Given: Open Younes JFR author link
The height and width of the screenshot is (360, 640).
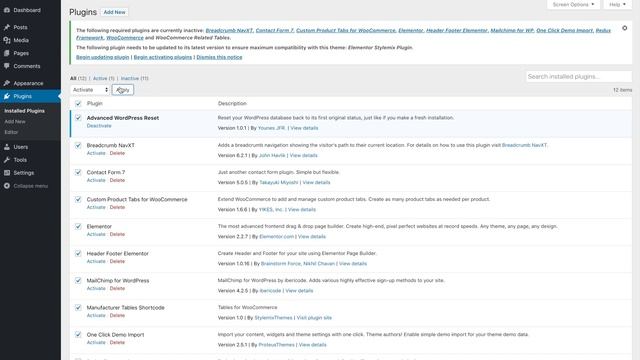Looking at the screenshot, I should pos(271,128).
